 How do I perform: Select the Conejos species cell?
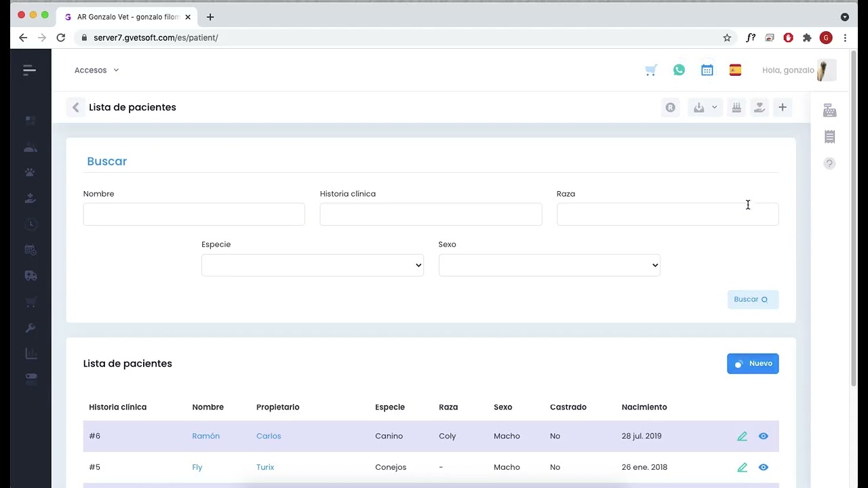[391, 467]
